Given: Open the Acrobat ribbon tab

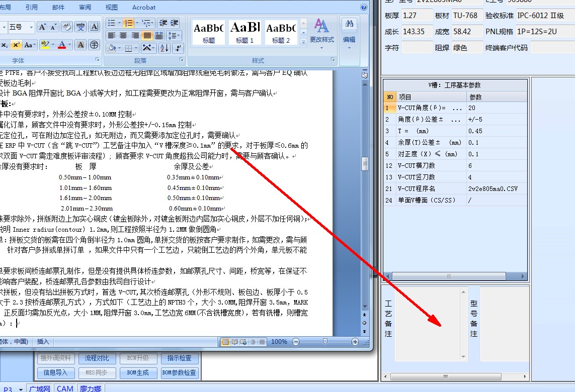Looking at the screenshot, I should (x=144, y=8).
